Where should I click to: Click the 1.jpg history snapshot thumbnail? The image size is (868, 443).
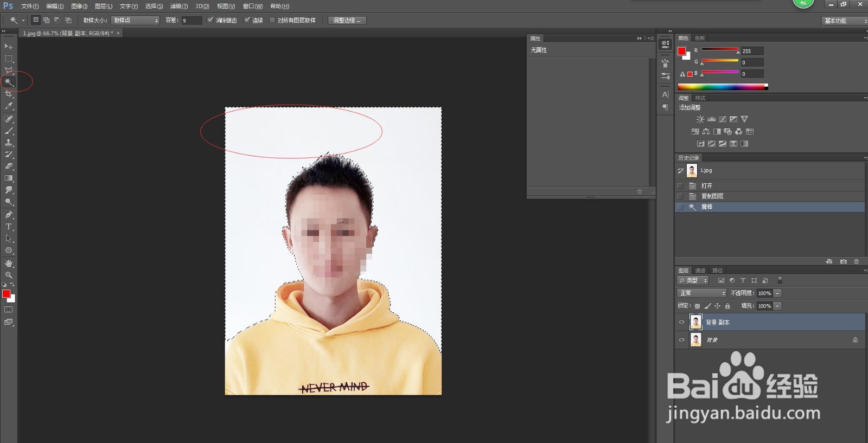692,171
